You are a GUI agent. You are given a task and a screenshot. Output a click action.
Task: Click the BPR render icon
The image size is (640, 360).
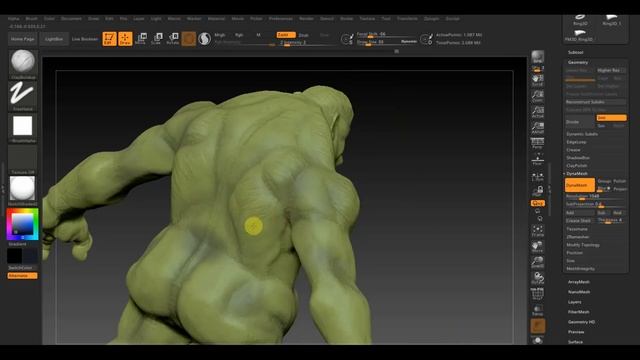point(538,57)
